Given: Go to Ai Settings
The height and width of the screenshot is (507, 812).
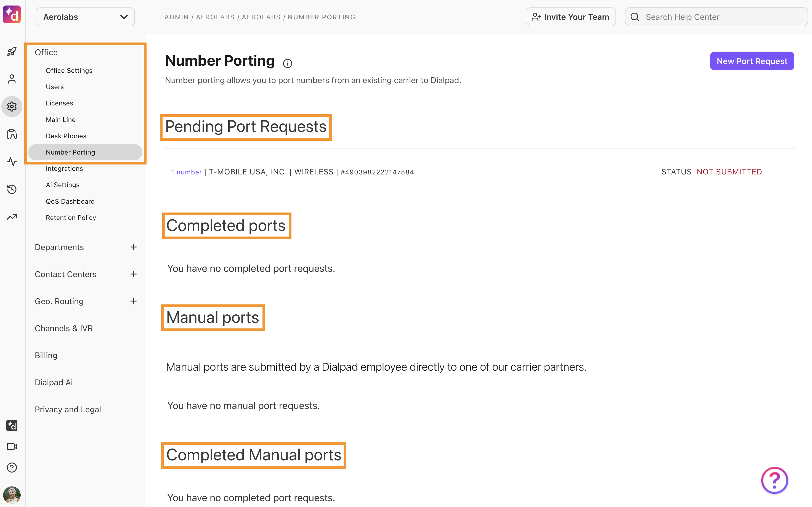Looking at the screenshot, I should [63, 185].
